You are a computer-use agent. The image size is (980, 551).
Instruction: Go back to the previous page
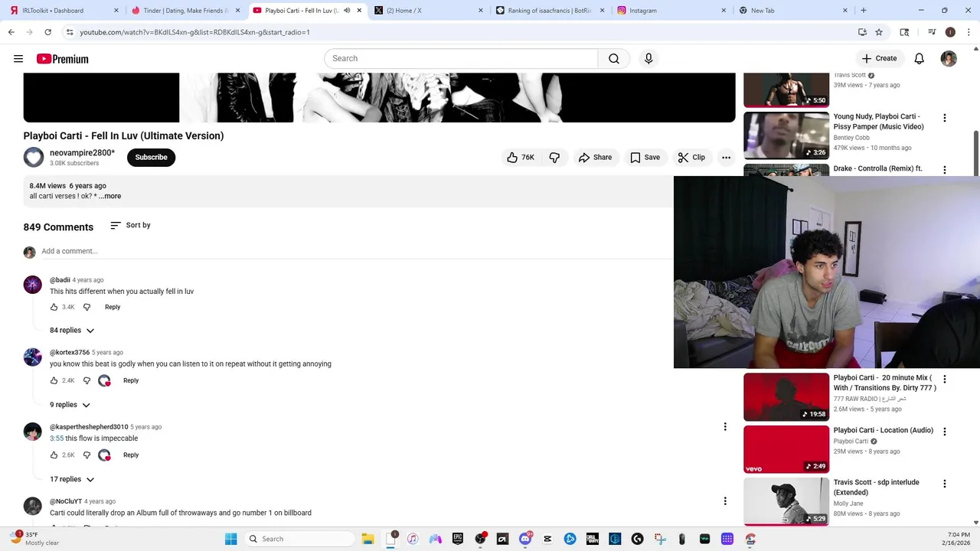[11, 32]
